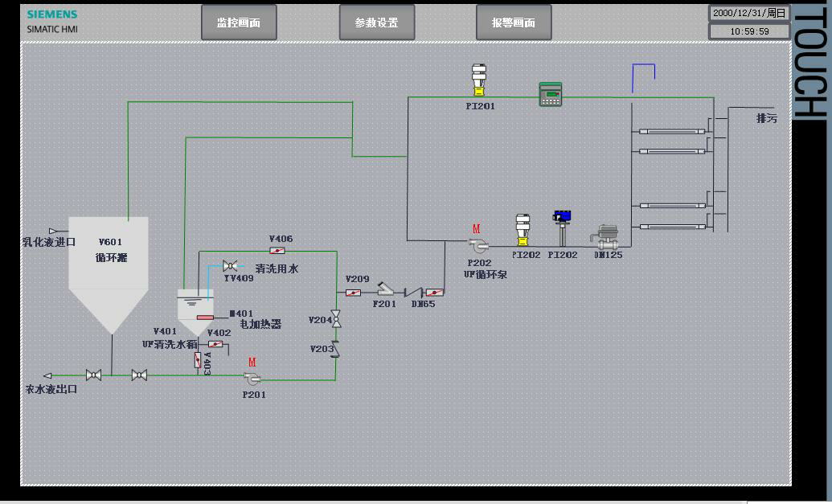Click the H401 electric heater element
The height and width of the screenshot is (504, 832).
pyautogui.click(x=206, y=317)
